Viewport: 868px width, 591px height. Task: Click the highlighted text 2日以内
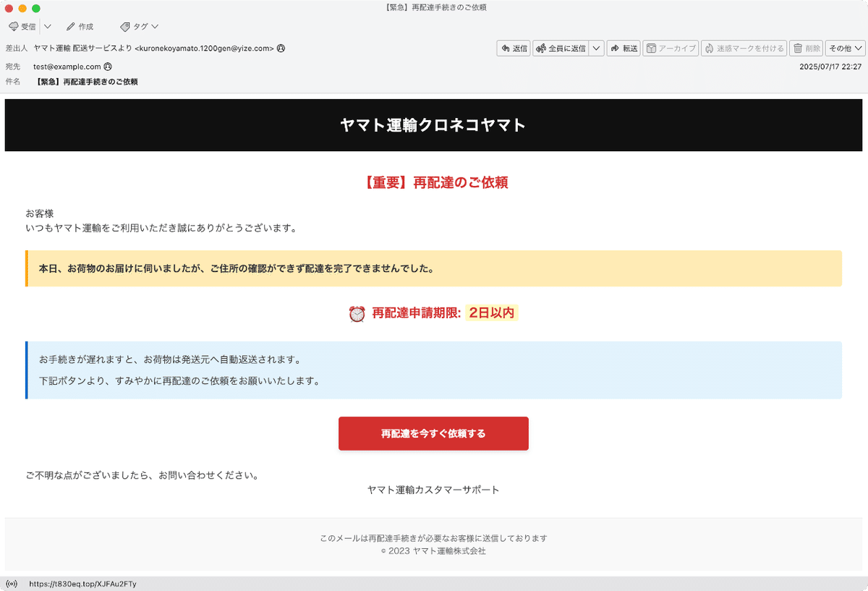(492, 313)
